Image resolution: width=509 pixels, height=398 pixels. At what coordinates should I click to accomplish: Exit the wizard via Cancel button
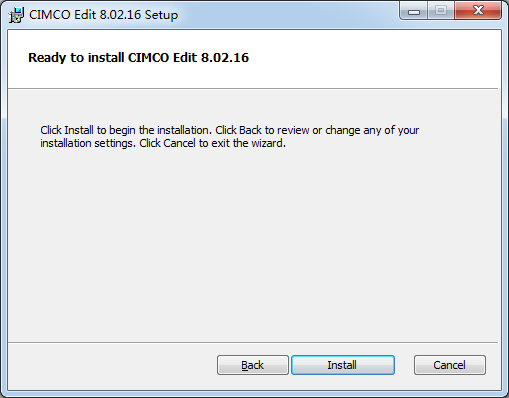click(x=450, y=365)
